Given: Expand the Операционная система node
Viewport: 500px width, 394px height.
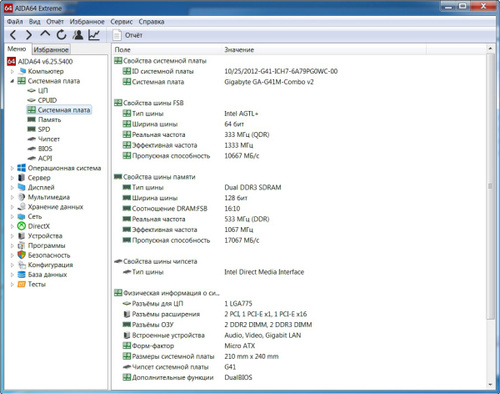Looking at the screenshot, I should [x=12, y=168].
